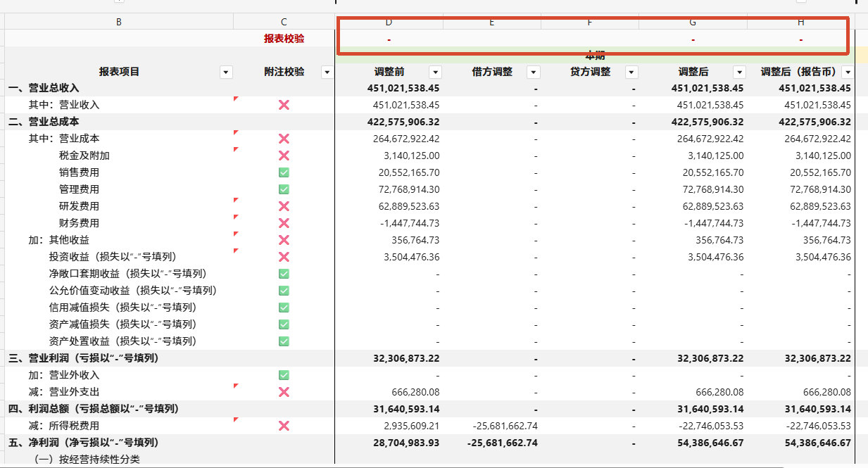The width and height of the screenshot is (868, 468).
Task: Open the 报表项目 filter dropdown
Action: click(226, 72)
